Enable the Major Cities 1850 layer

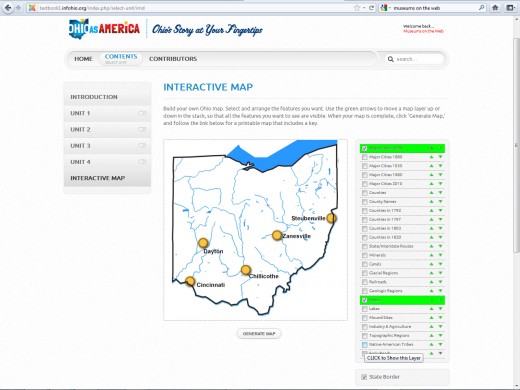pyautogui.click(x=365, y=157)
